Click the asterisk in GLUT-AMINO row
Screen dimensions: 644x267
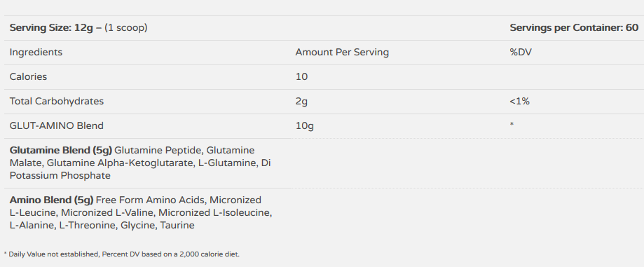[x=512, y=123]
